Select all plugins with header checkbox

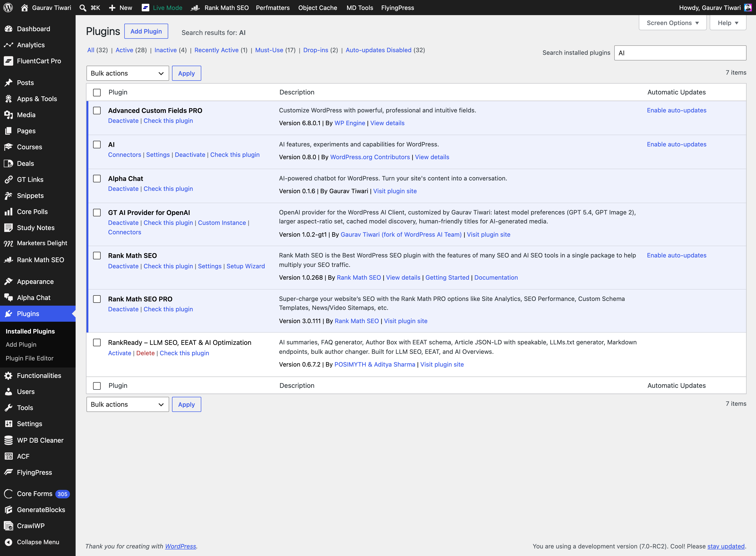[x=97, y=93]
